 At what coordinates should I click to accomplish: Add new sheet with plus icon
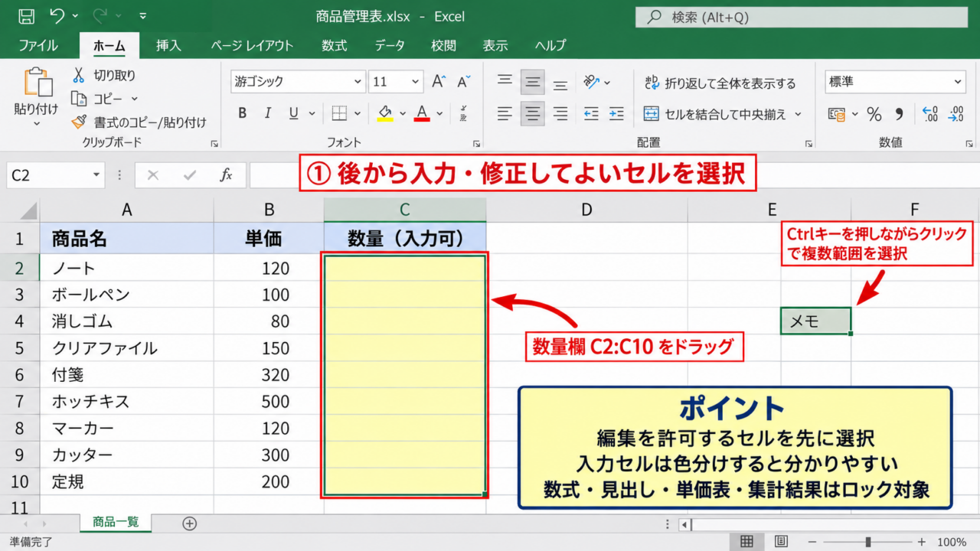pyautogui.click(x=189, y=523)
